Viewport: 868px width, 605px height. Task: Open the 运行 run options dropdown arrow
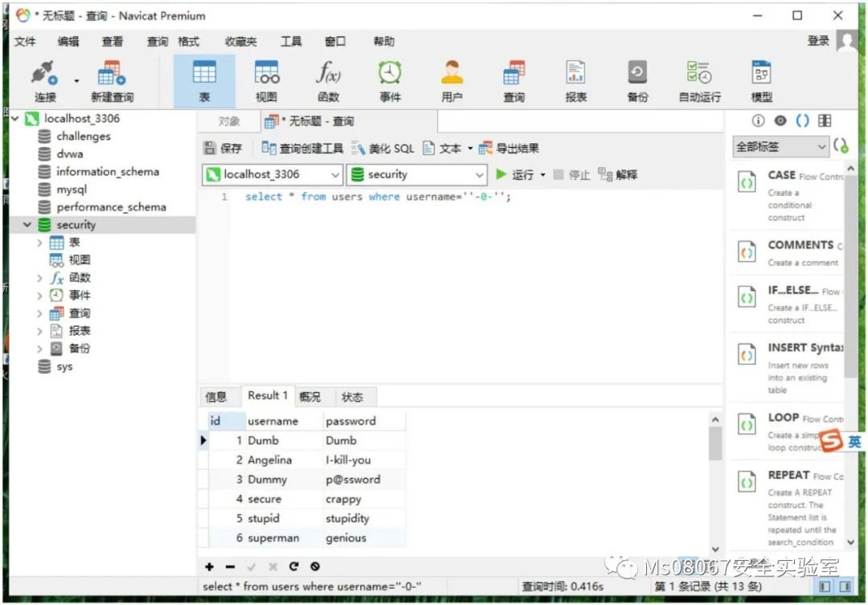[542, 175]
